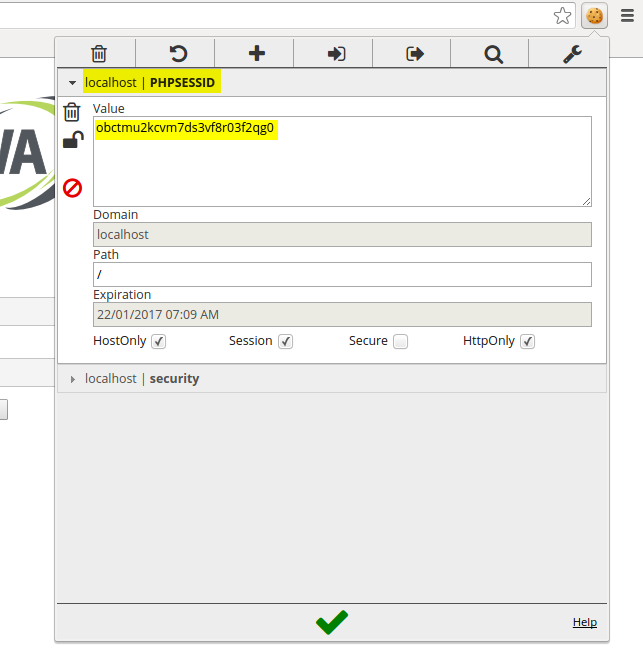Click the reset/undo arrow icon in toolbar

pos(177,54)
